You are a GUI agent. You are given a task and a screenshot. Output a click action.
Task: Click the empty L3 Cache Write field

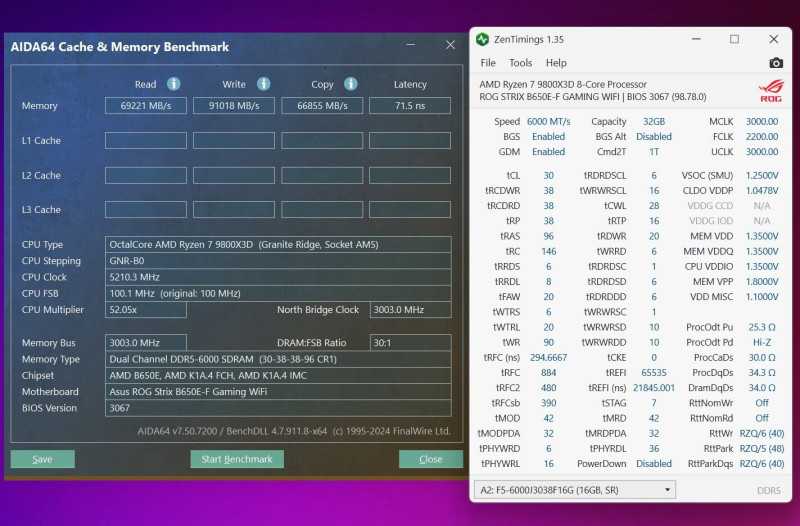[234, 209]
